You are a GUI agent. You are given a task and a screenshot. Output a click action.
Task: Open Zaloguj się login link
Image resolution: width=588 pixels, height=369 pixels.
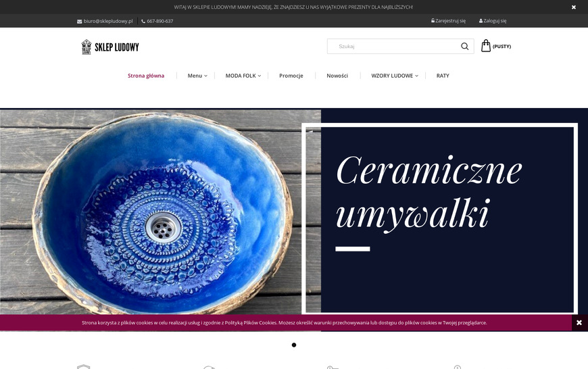point(493,21)
